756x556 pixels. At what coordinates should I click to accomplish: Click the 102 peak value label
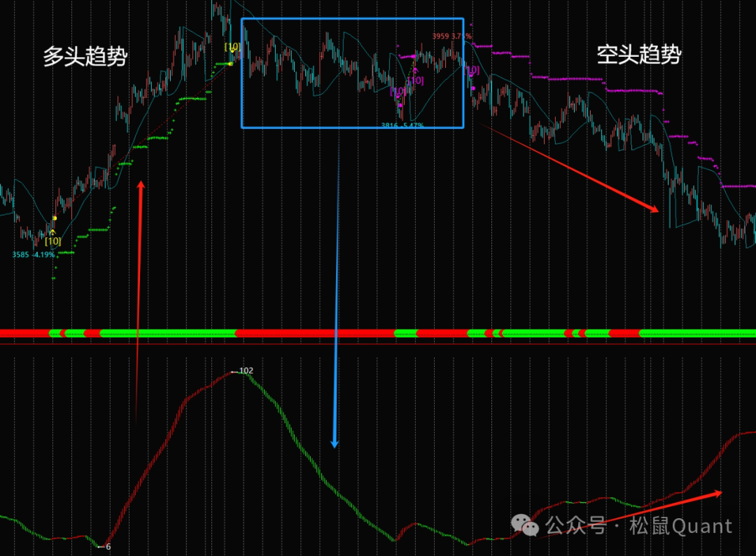246,370
